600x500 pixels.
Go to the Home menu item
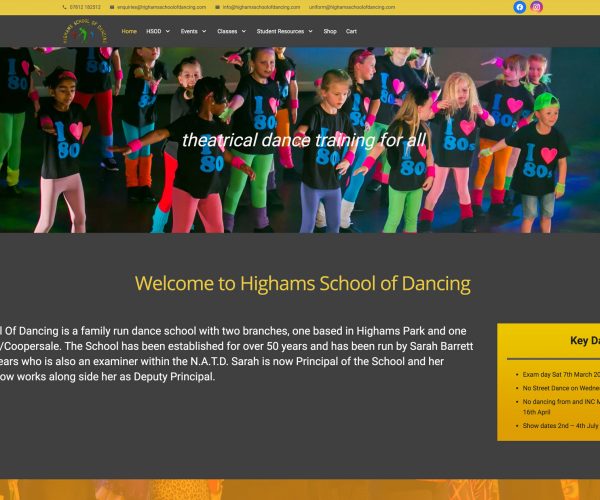click(129, 31)
